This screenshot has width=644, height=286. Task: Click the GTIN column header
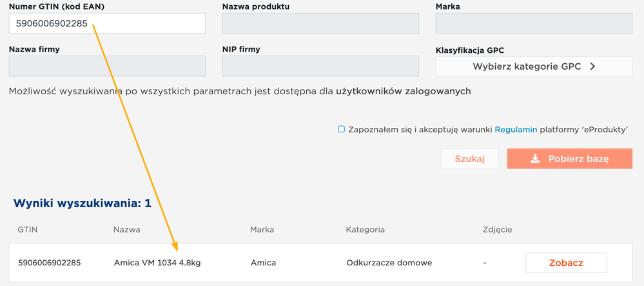(x=28, y=229)
